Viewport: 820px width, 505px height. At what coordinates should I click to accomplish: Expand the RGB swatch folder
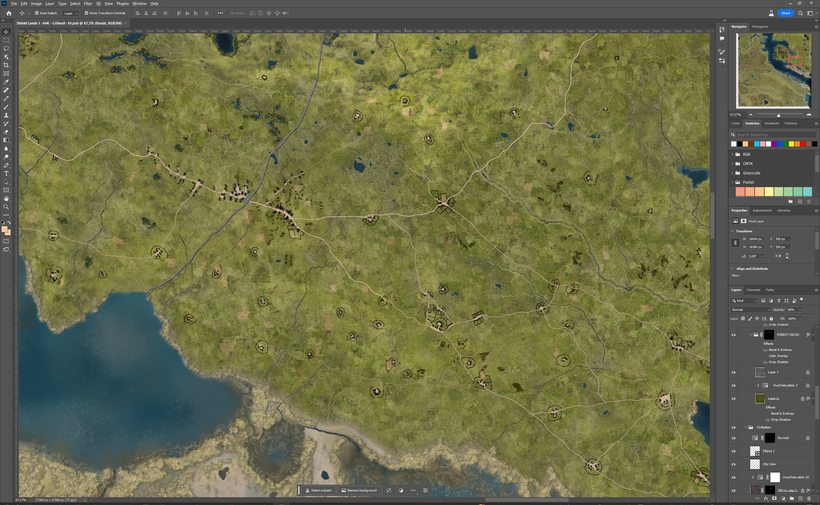[x=732, y=154]
